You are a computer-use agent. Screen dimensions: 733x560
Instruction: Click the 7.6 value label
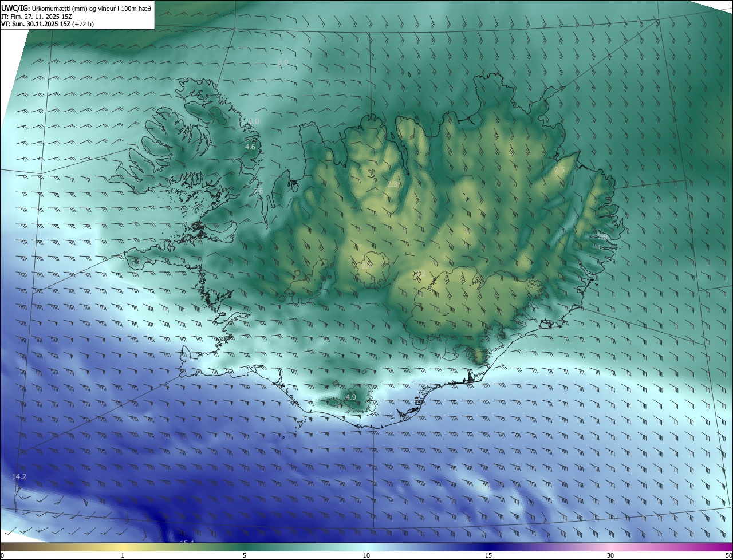point(258,191)
